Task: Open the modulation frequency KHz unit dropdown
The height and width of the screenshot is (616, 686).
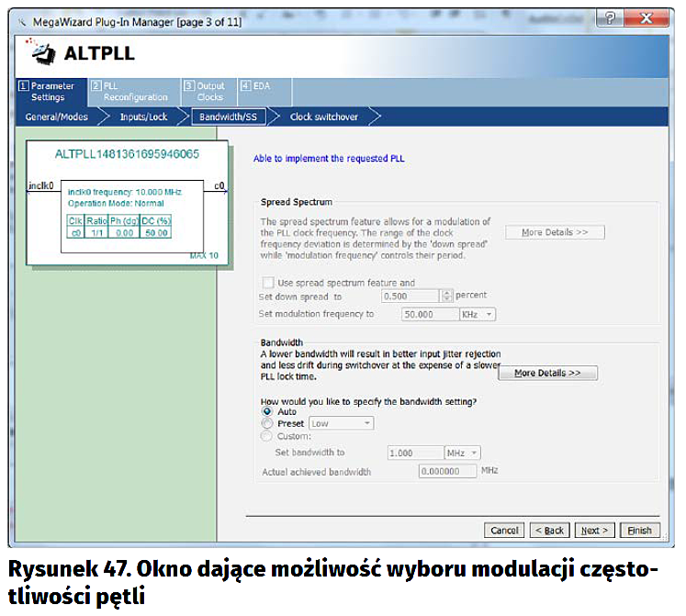Action: [477, 314]
